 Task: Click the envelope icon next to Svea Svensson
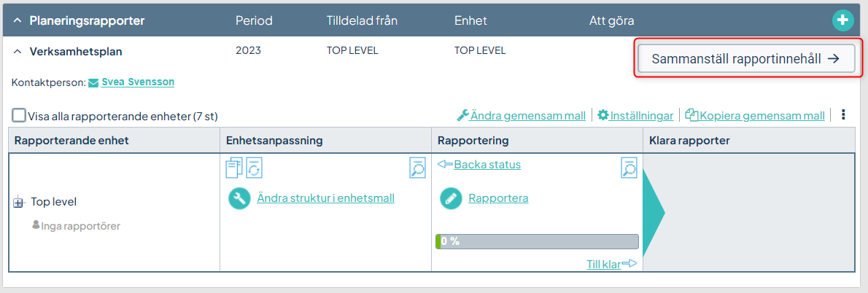pyautogui.click(x=93, y=83)
